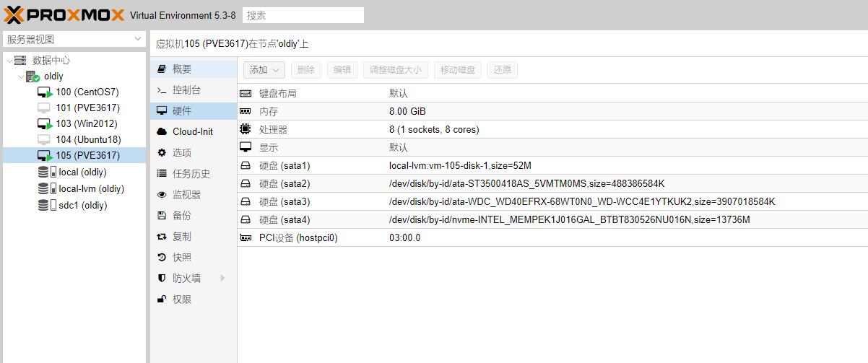Click the disk icon for 硬盘 (sata3)
Image resolution: width=868 pixels, height=363 pixels.
tap(246, 202)
